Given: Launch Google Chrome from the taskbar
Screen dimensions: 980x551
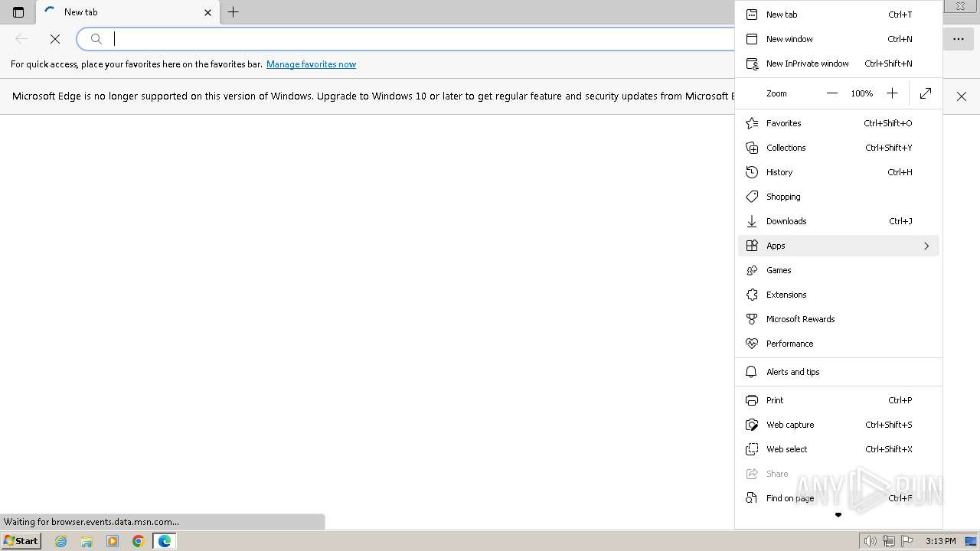Looking at the screenshot, I should (x=139, y=541).
